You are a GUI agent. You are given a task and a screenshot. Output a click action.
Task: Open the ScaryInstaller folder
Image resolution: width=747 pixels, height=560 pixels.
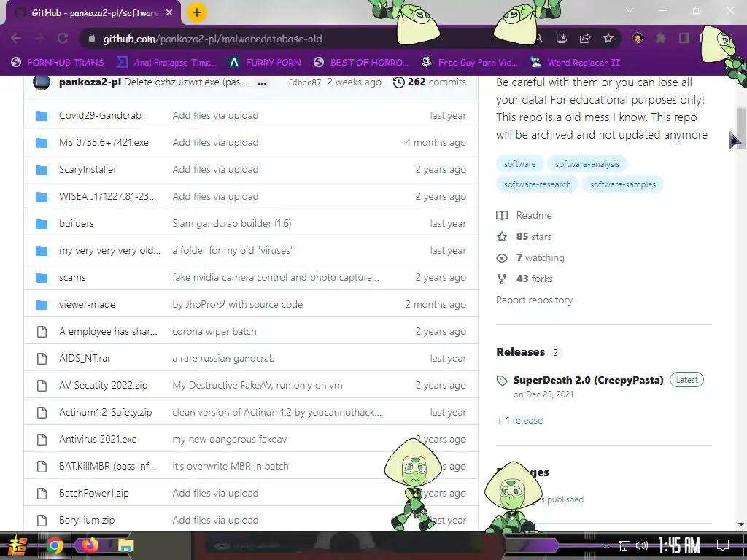click(88, 169)
